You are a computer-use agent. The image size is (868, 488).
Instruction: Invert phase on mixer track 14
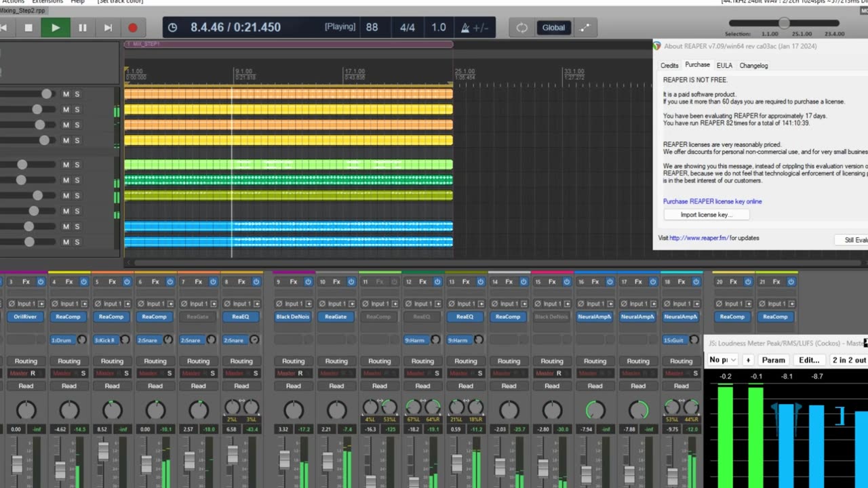[x=494, y=304]
